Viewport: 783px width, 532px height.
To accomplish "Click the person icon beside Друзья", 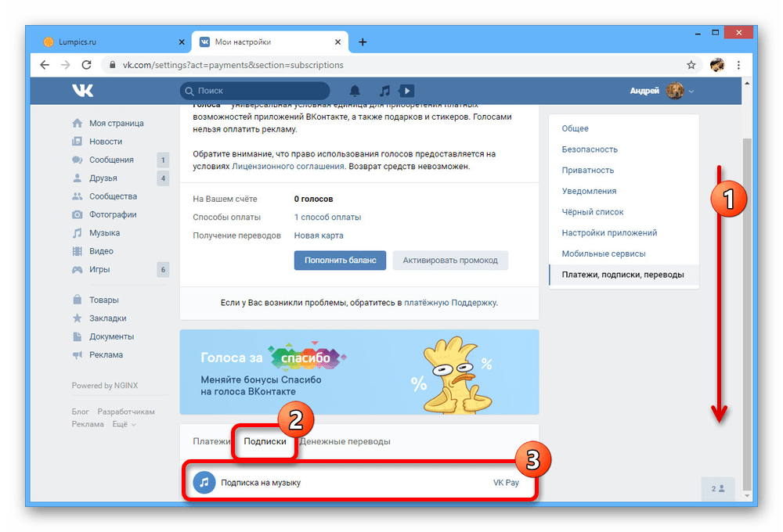I will (77, 178).
